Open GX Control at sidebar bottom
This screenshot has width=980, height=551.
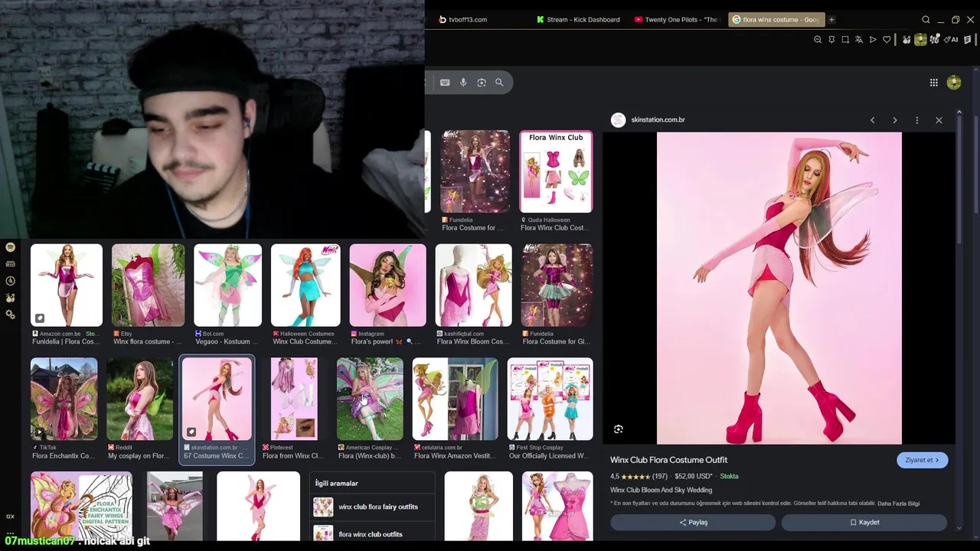[x=10, y=517]
